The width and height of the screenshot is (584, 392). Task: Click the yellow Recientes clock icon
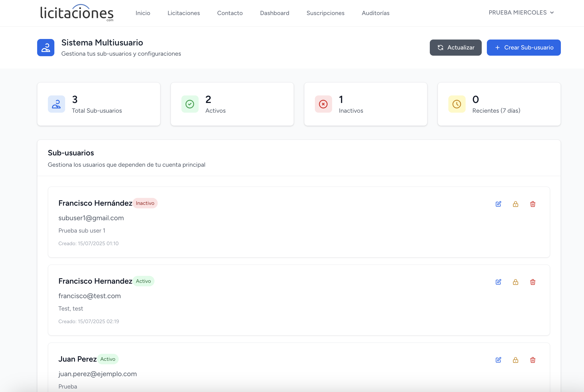[457, 104]
